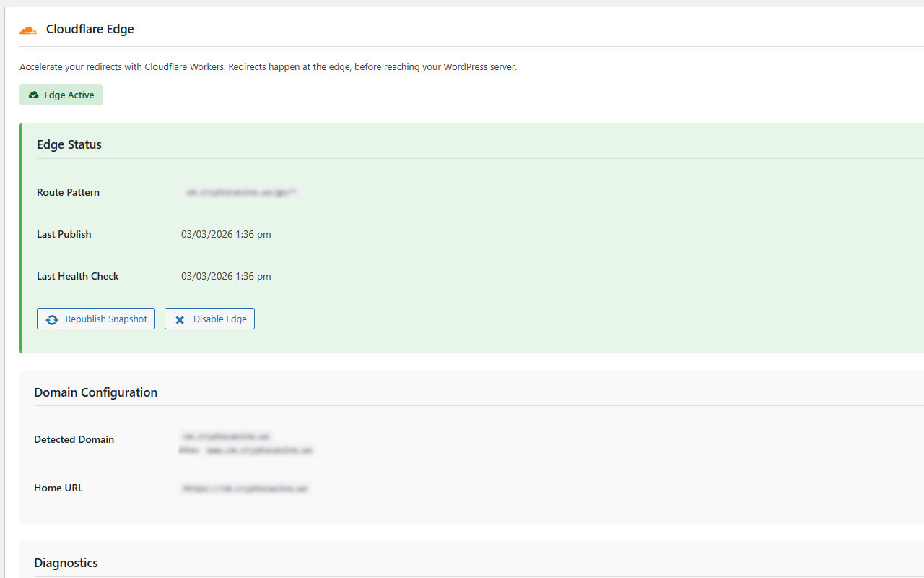Click the orange Cloudflare cloud logo
This screenshot has width=924, height=578.
coord(27,29)
